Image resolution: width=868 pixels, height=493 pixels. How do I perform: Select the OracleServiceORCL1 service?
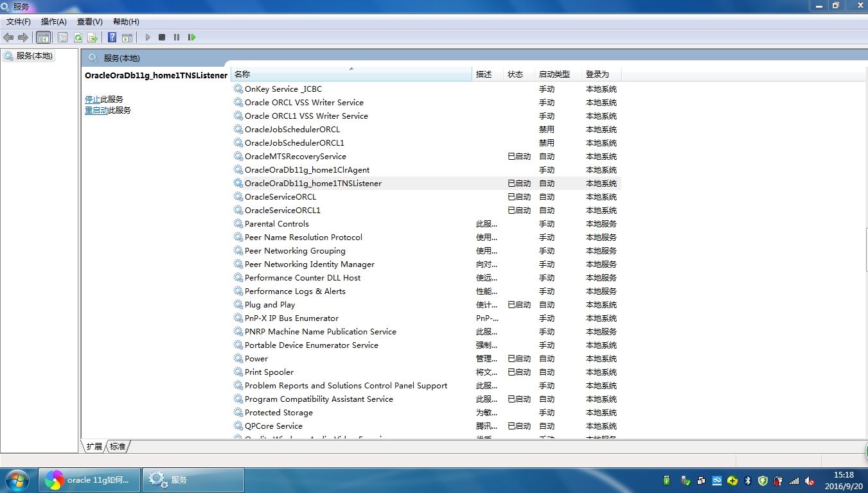click(427, 211)
